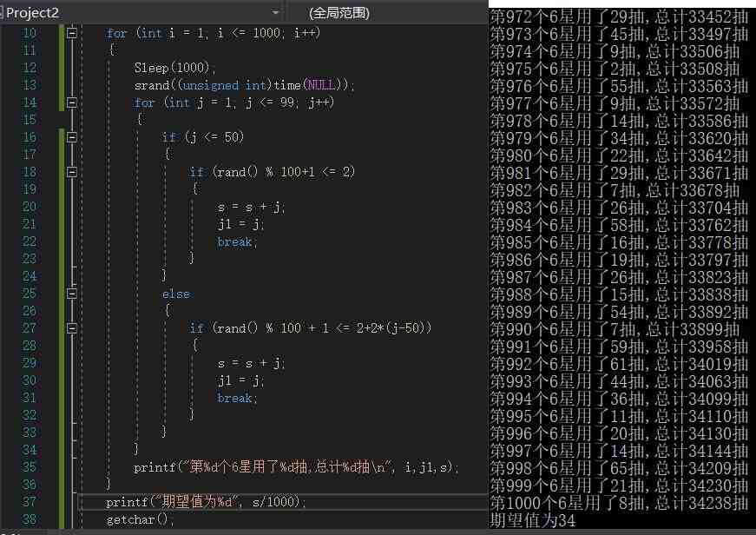Fold the else block at line 25
This screenshot has width=756, height=535.
point(72,294)
